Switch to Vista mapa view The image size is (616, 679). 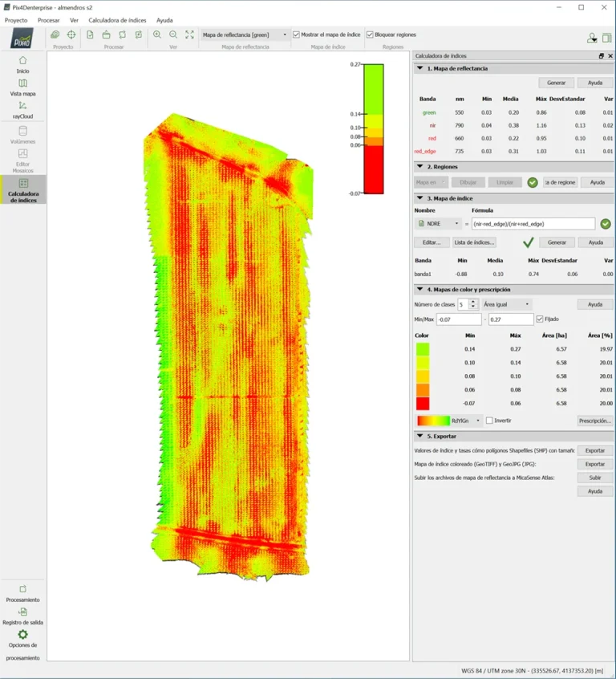pyautogui.click(x=23, y=87)
